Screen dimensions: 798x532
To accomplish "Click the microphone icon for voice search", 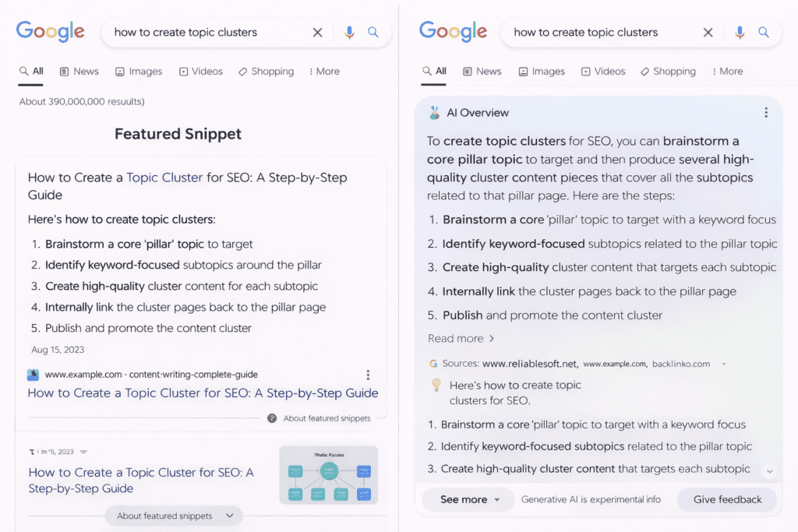I will pos(348,32).
